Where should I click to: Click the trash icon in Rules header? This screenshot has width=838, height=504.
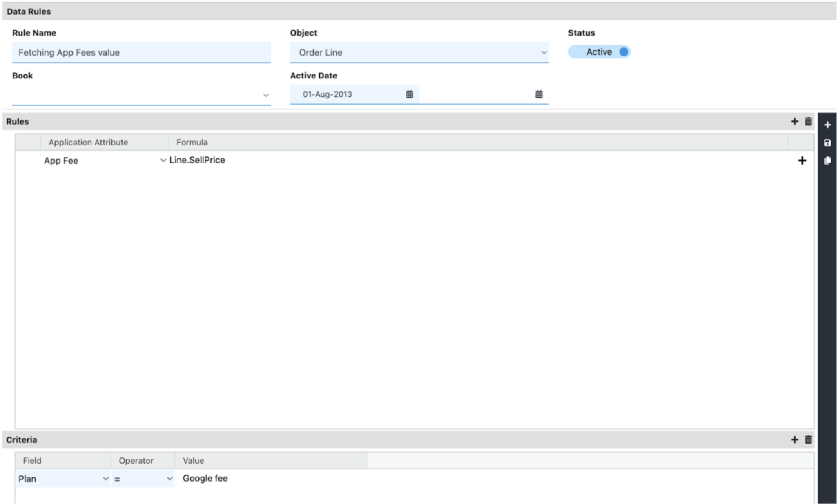pyautogui.click(x=808, y=121)
